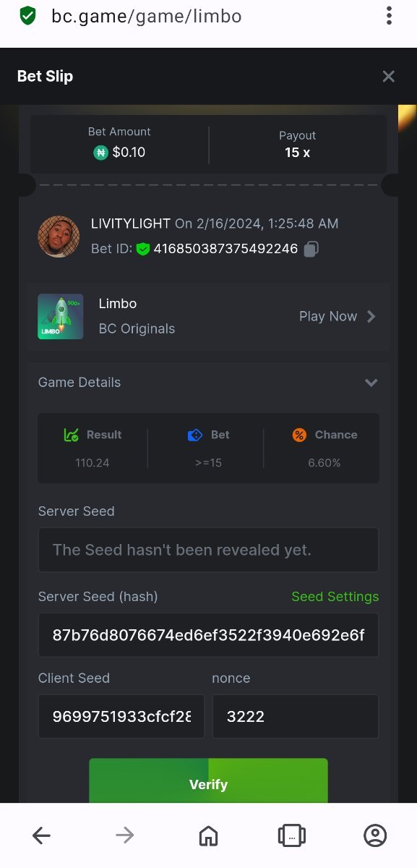Click the forward navigation arrow
This screenshot has height=868, width=417.
[125, 835]
